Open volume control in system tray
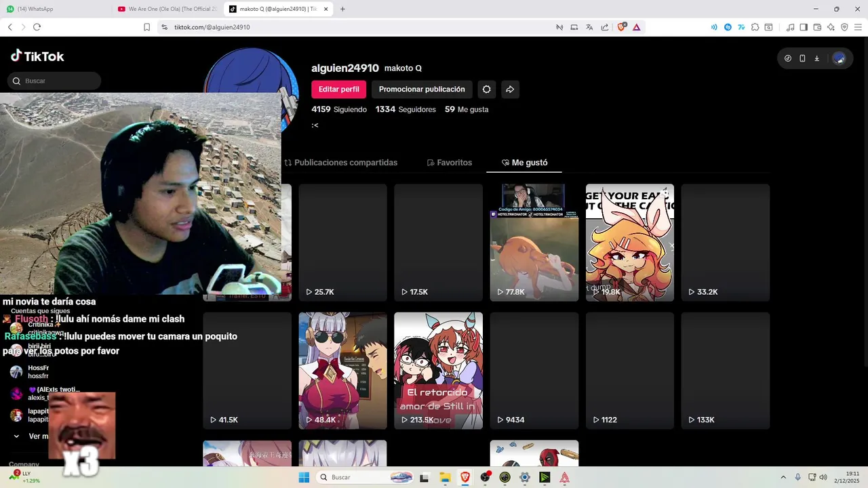The height and width of the screenshot is (488, 868). point(823,477)
